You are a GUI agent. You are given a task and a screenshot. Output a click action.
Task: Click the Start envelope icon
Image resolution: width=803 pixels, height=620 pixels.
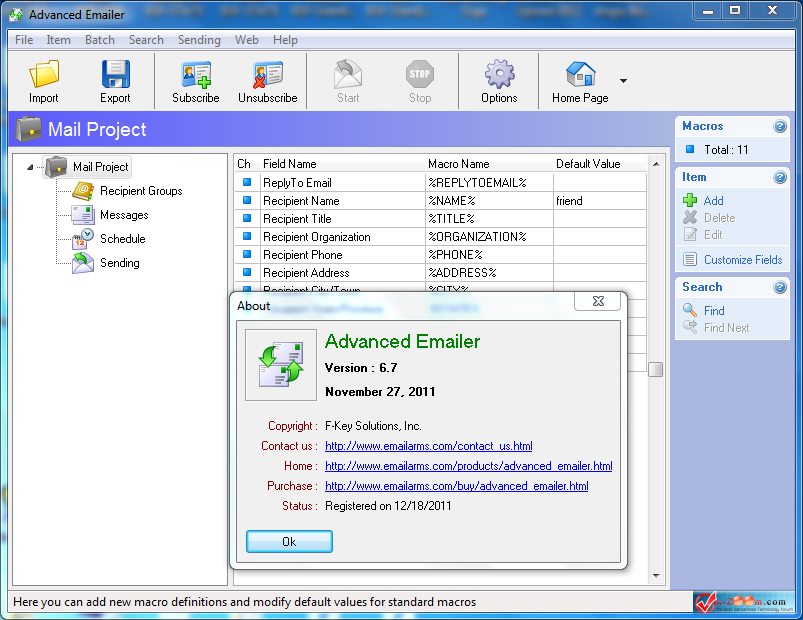[348, 74]
